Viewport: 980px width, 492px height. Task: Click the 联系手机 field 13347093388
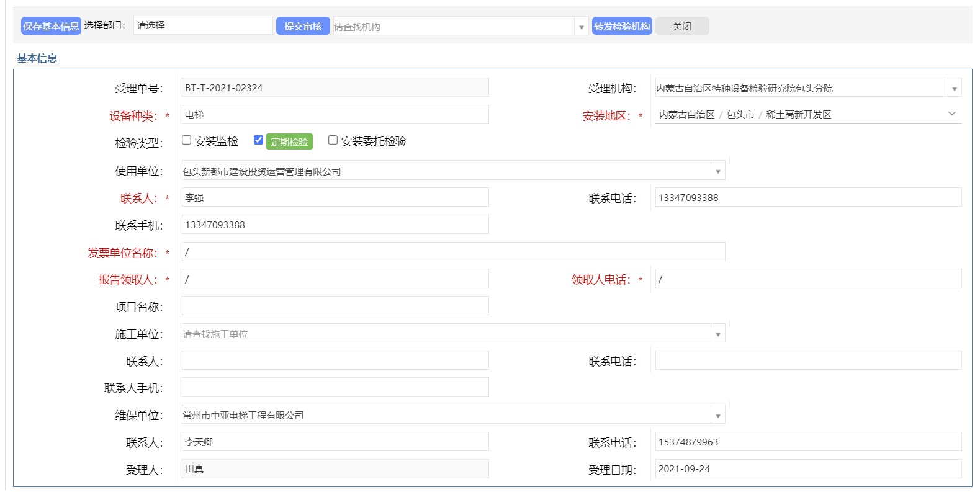coord(335,225)
